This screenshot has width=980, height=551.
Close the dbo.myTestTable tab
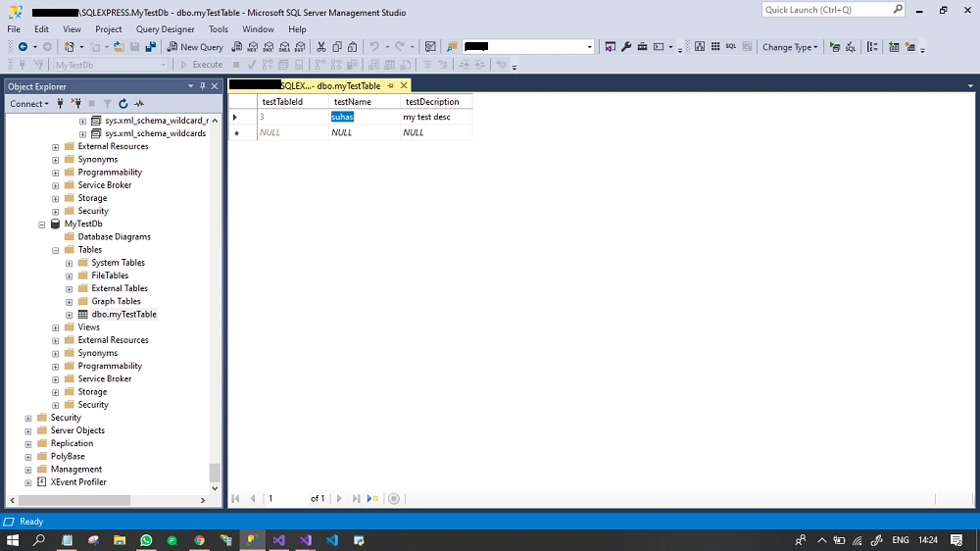(x=404, y=85)
